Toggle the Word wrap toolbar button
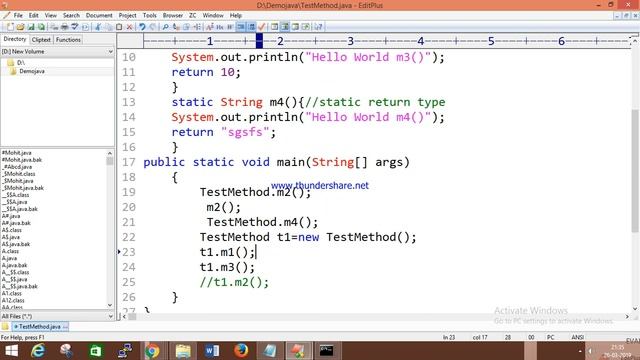640x360 pixels. [x=230, y=27]
